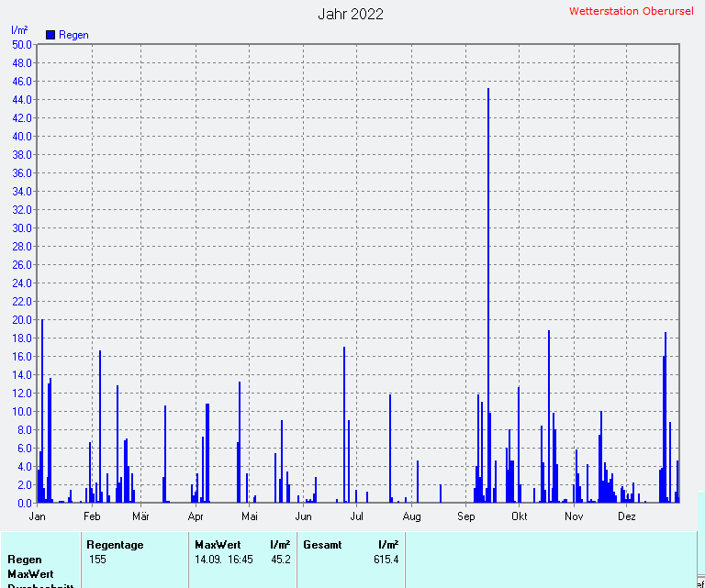Click the 155 Regentage value
Image resolution: width=705 pixels, height=588 pixels.
pyautogui.click(x=97, y=560)
